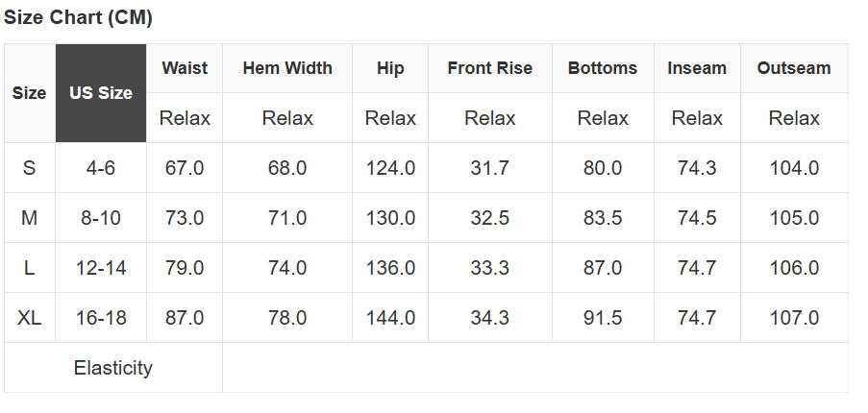
Task: Click the US Size dark header cell
Action: tap(101, 93)
